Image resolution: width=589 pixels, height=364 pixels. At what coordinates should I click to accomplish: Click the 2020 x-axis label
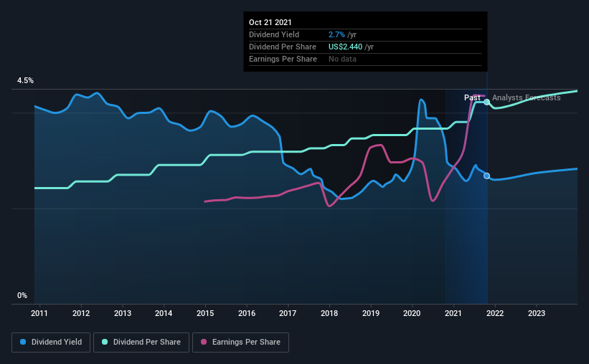[x=412, y=313]
